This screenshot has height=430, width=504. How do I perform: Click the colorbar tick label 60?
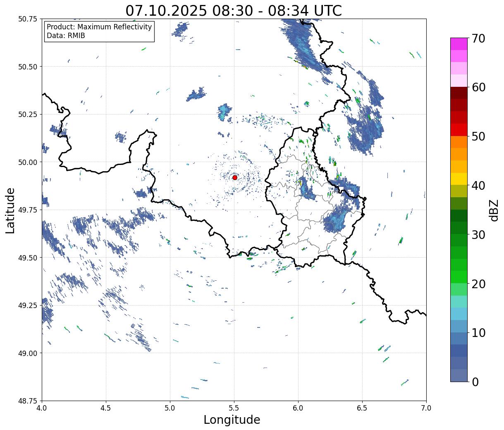pos(478,87)
